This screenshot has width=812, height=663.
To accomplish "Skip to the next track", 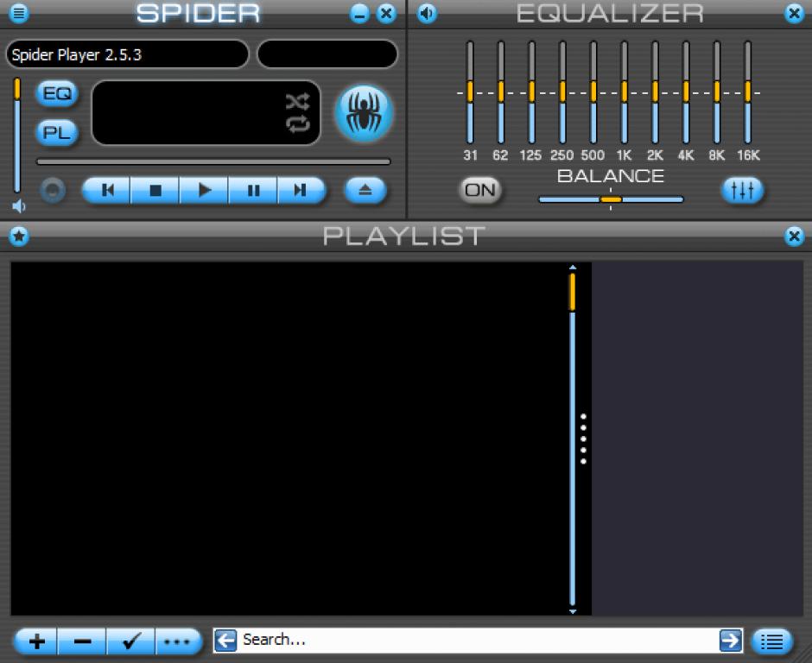I will (301, 191).
